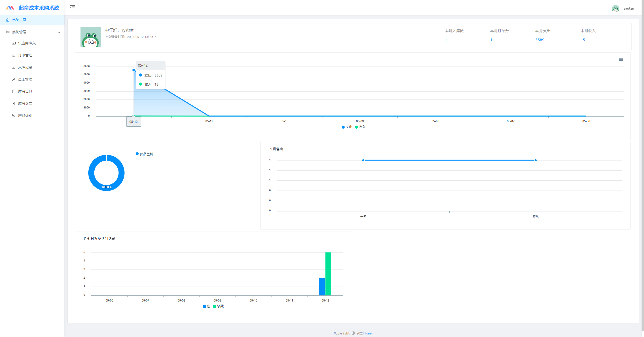Viewport: 644px width, 337px height.
Task: Collapse the 系统管理 menu group
Action: click(x=59, y=32)
